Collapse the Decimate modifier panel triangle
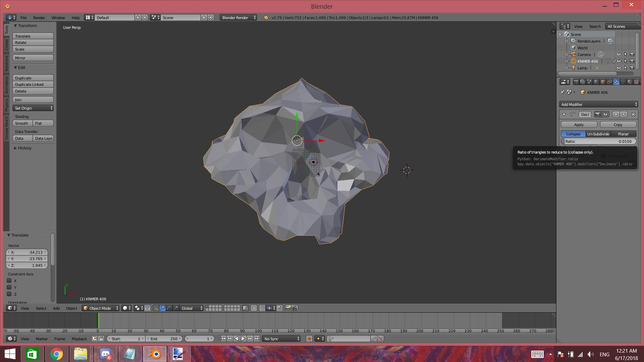 (564, 114)
